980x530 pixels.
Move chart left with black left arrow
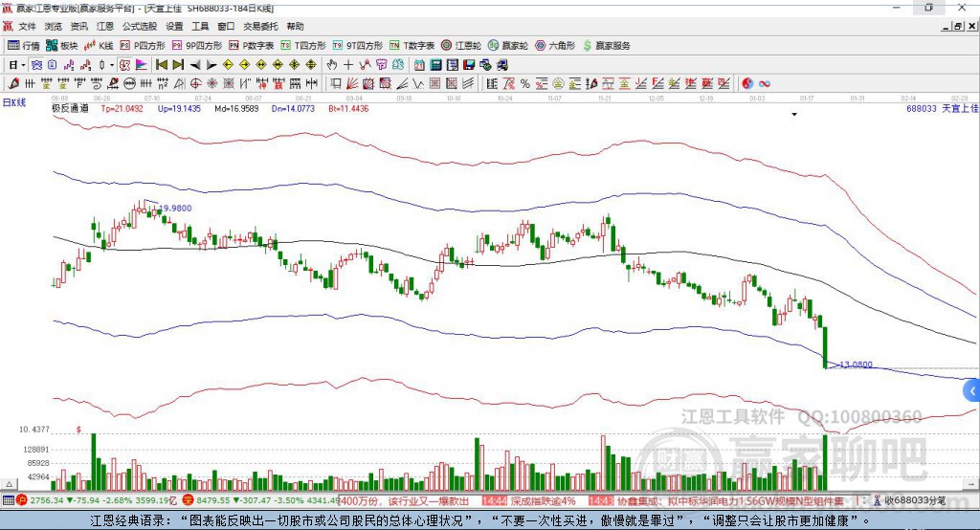tap(195, 65)
